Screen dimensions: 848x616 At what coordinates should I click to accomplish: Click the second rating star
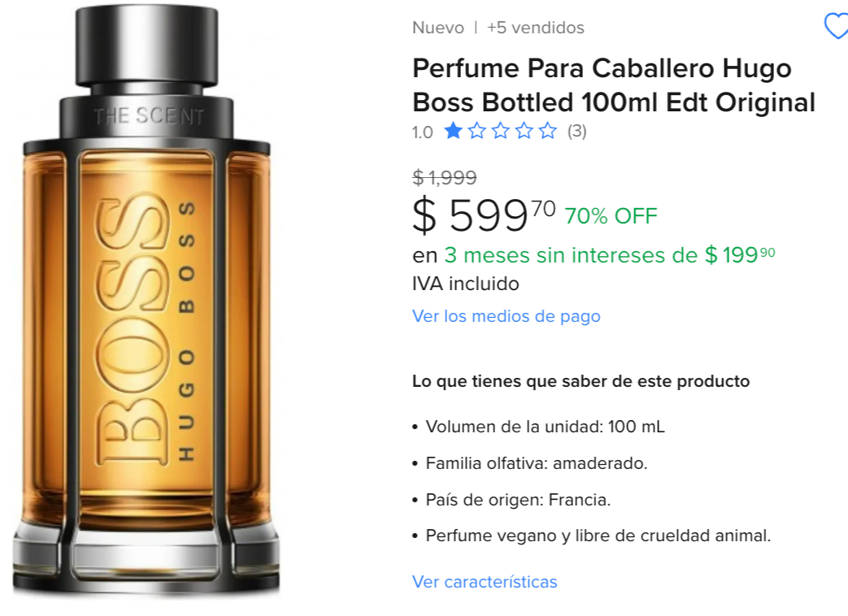tap(476, 131)
